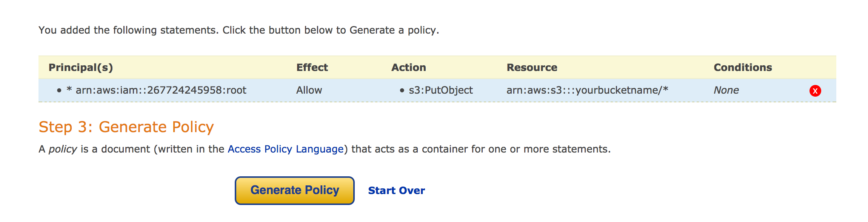
Task: Open the Access Policy Language link
Action: (285, 149)
